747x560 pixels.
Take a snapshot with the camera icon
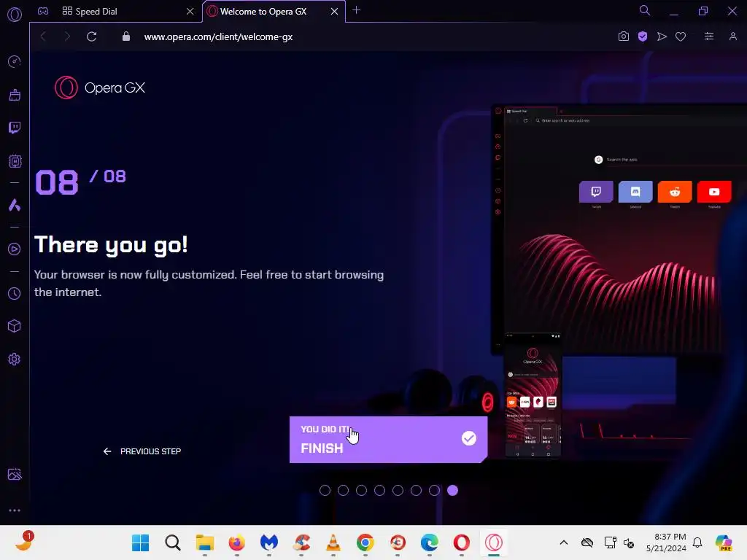tap(623, 36)
